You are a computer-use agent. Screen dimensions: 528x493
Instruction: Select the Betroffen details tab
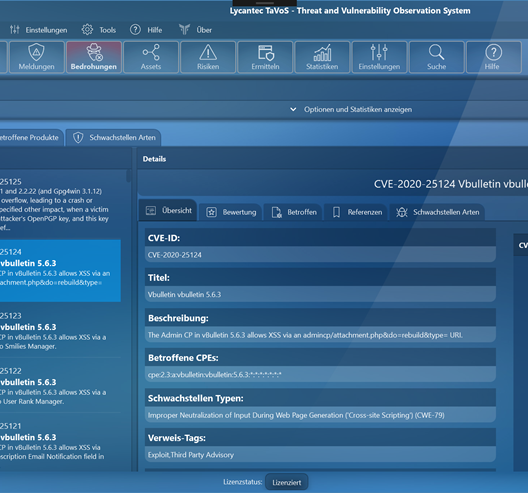[x=293, y=212]
